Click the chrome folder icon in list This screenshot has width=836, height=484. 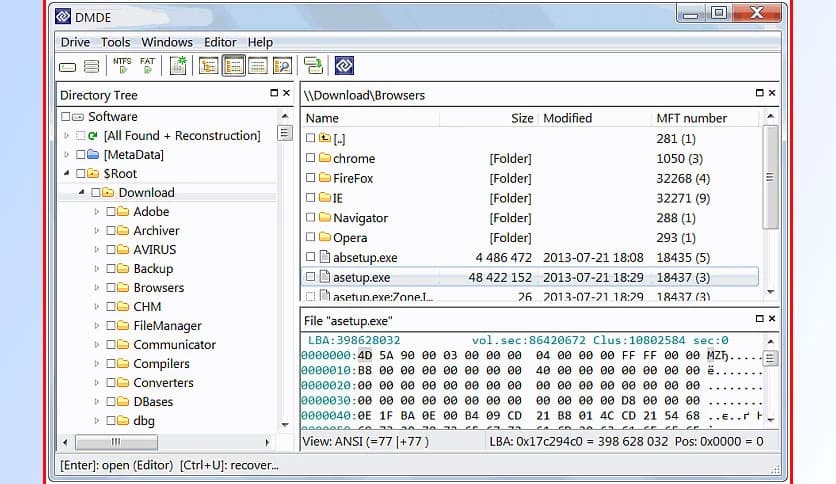click(x=325, y=158)
